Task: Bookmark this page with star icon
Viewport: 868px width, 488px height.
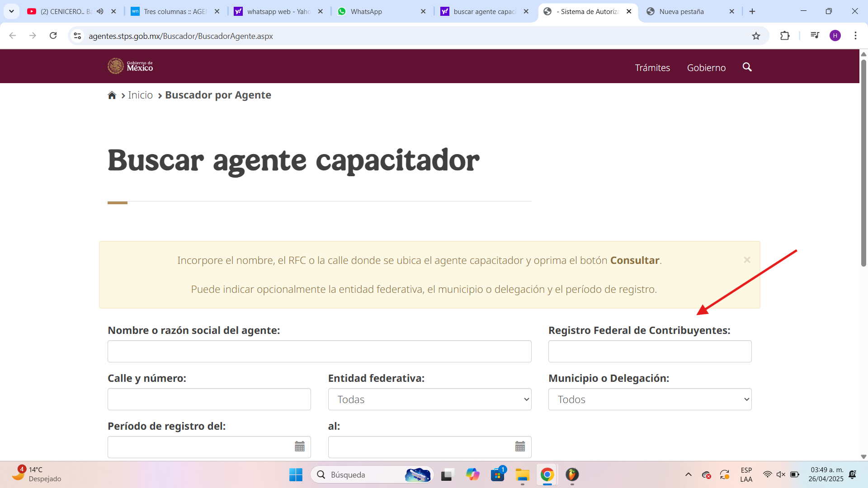Action: click(x=756, y=36)
